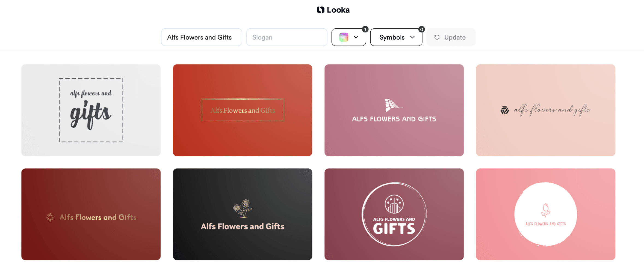Click the rainbow gradient color swatch
The height and width of the screenshot is (269, 644).
[x=344, y=37]
